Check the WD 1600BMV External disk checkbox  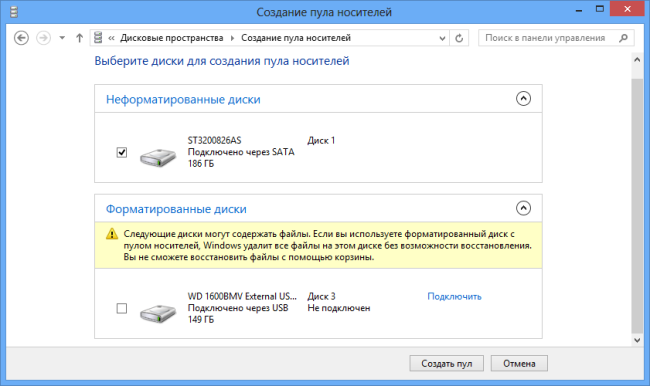point(121,308)
